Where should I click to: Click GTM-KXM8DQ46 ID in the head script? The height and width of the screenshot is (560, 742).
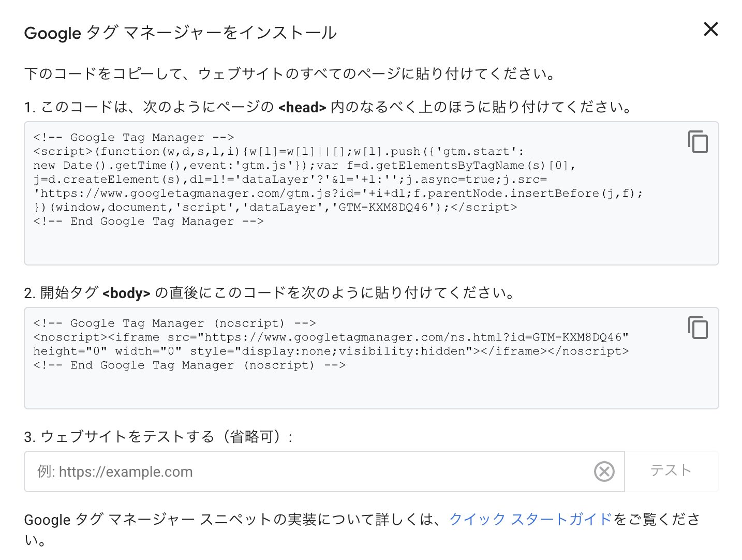(x=383, y=208)
